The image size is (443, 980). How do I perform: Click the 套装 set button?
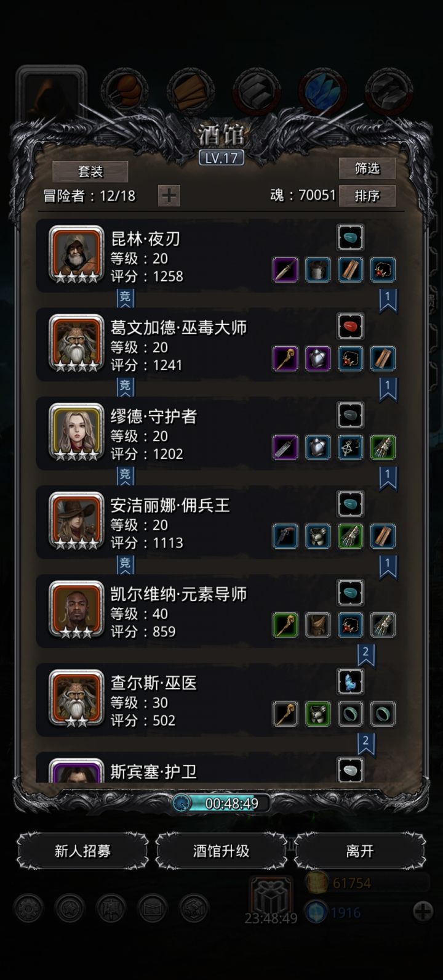(x=90, y=171)
